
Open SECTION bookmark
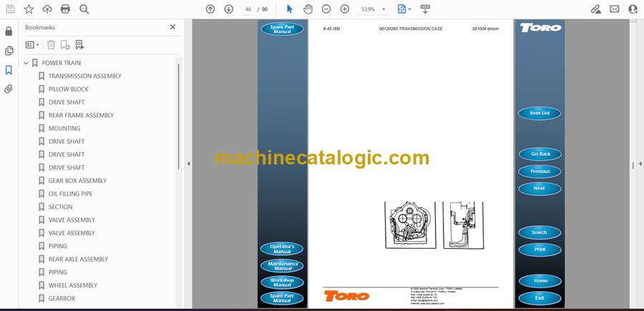(x=60, y=207)
